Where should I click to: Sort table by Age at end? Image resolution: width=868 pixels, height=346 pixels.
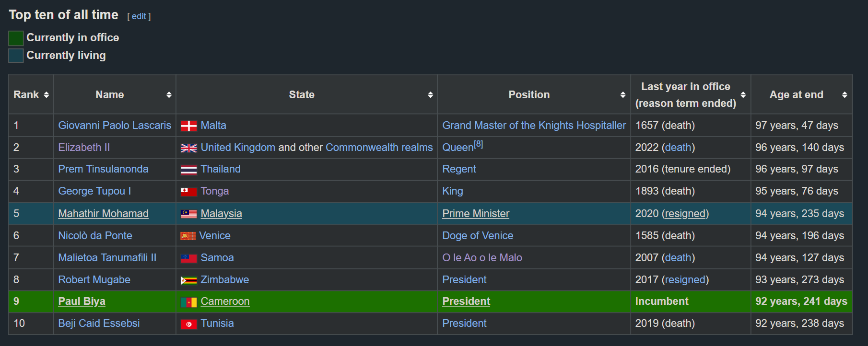tap(845, 95)
